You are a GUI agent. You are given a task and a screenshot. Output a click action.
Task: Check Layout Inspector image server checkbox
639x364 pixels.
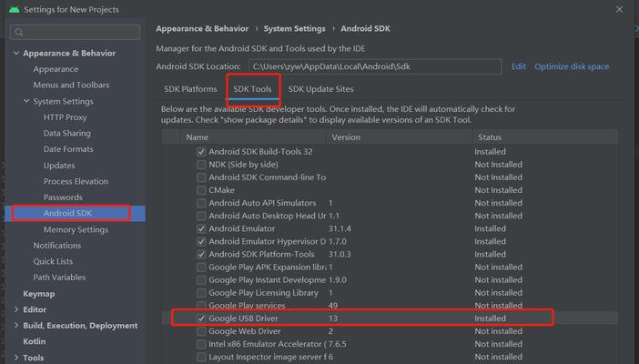[201, 357]
